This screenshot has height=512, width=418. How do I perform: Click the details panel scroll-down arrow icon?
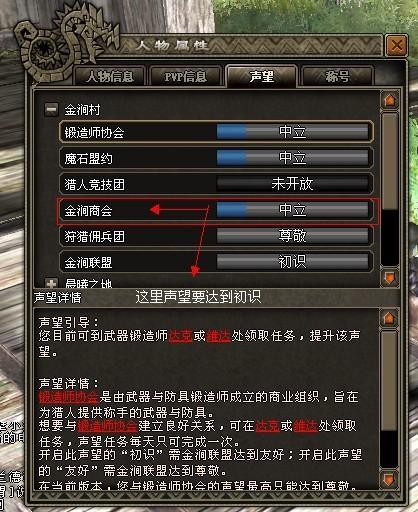click(389, 479)
